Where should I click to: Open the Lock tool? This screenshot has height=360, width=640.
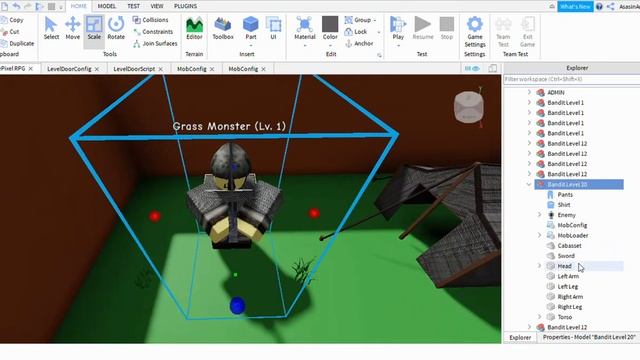click(x=356, y=31)
